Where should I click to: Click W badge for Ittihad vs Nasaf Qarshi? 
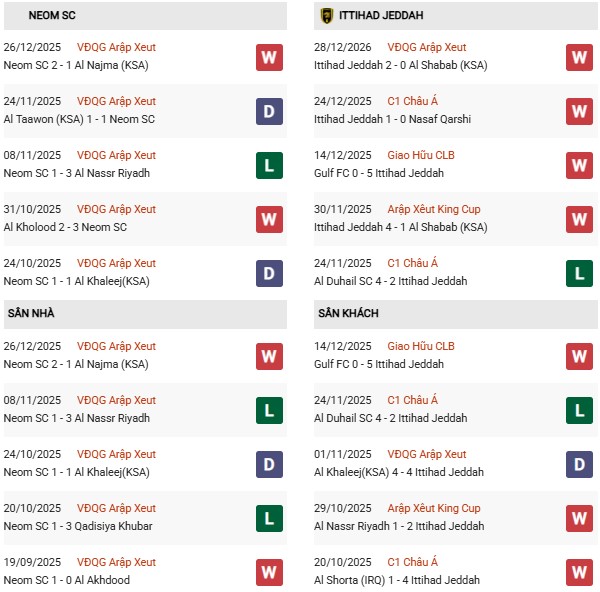click(x=579, y=111)
